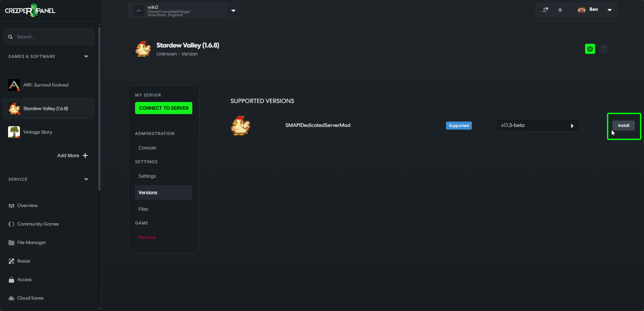Click the search magnifier icon
The width and height of the screenshot is (644, 311).
coord(10,37)
